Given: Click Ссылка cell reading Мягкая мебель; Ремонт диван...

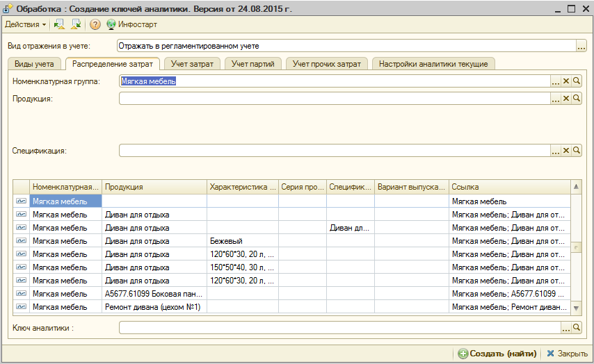Looking at the screenshot, I should point(510,307).
